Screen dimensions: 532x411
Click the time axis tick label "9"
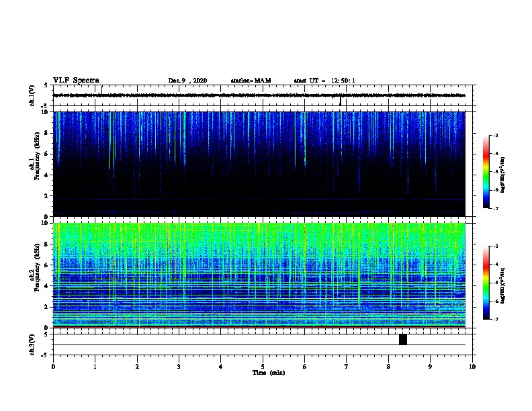pos(430,367)
